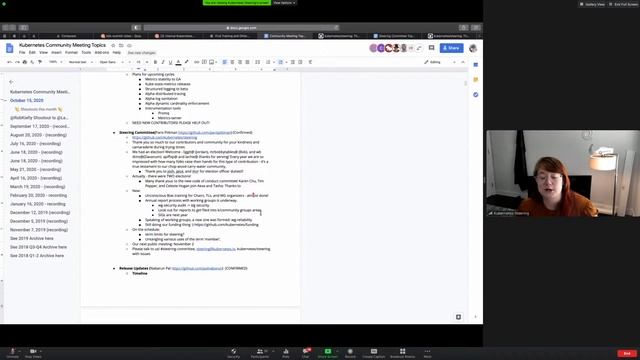Click the account avatar in Docs

pyautogui.click(x=473, y=48)
